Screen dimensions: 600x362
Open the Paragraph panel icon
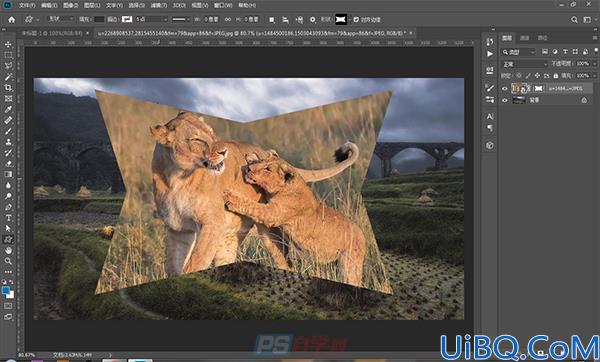pos(490,128)
